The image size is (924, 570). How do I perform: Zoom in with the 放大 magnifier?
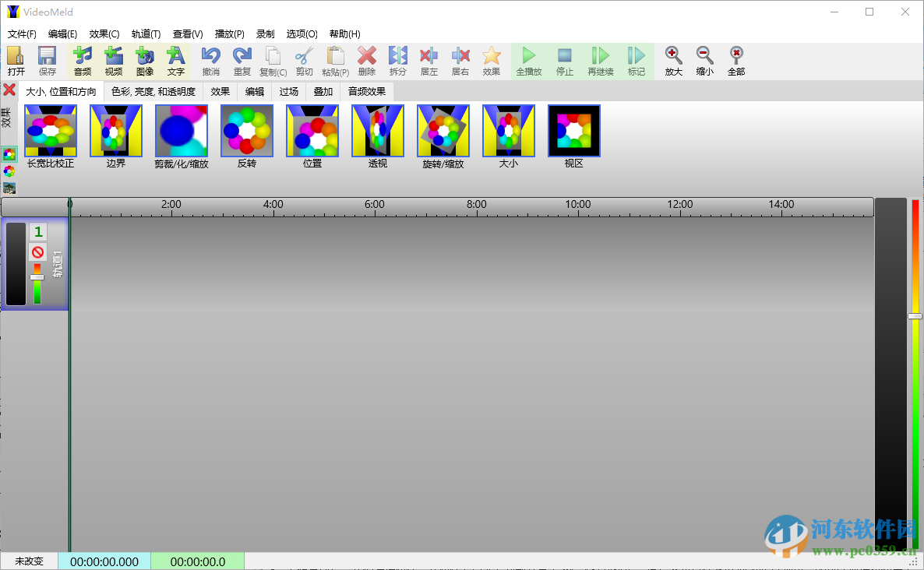(673, 61)
